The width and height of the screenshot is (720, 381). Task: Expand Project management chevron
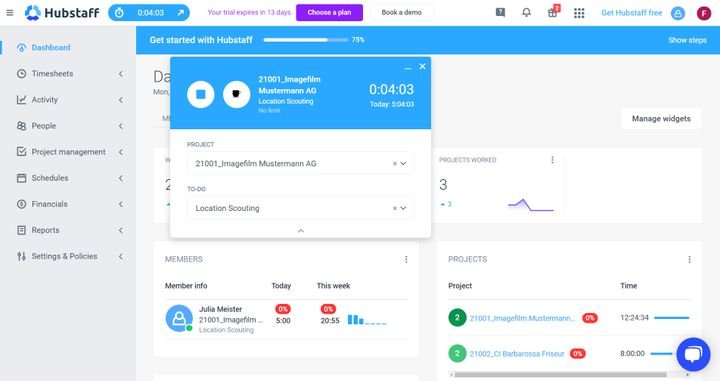[120, 152]
